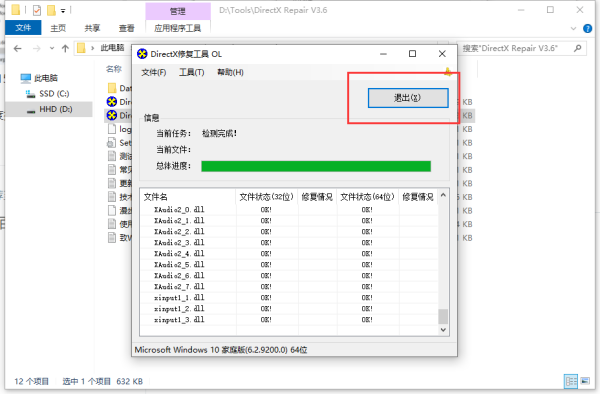The image size is (600, 394).
Task: Click the DirectX repair tool title icon
Action: click(142, 54)
